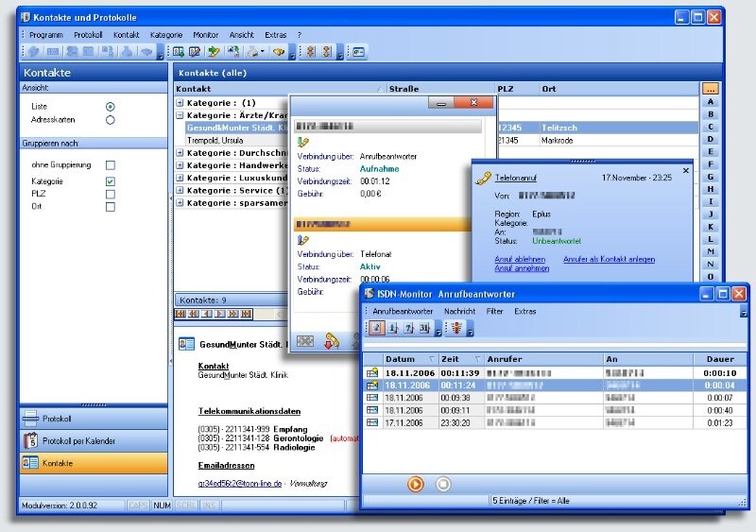Select the Liste radio button
The height and width of the screenshot is (532, 756).
(110, 107)
